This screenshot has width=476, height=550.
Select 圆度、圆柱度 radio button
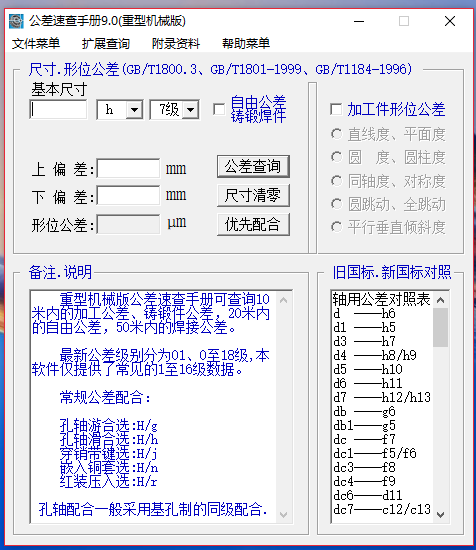click(336, 157)
